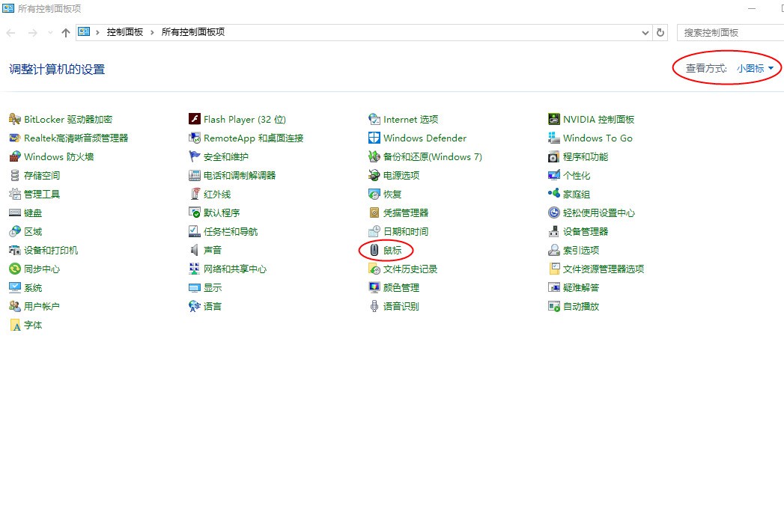Image resolution: width=784 pixels, height=532 pixels.
Task: Open the 鼠标 (Mouse) icon
Action: (374, 251)
